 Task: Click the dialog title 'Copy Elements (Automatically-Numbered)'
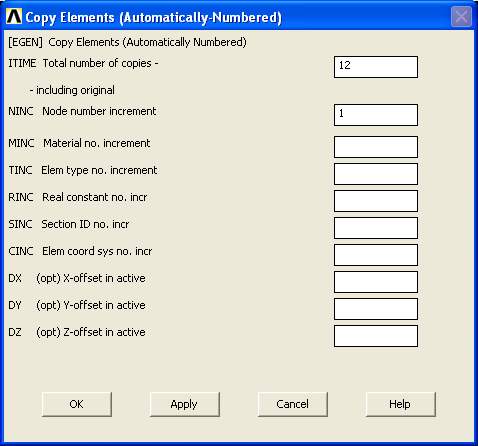coord(154,17)
